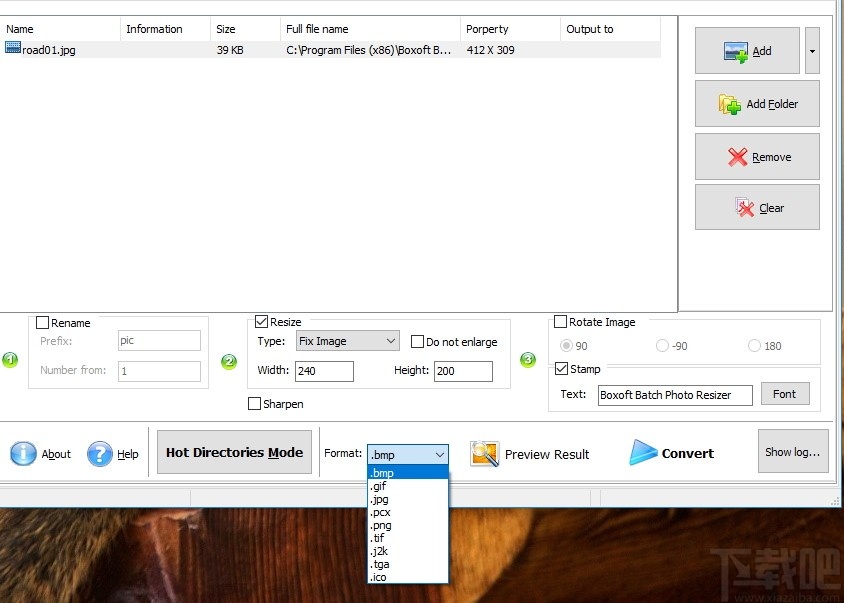Image resolution: width=844 pixels, height=603 pixels.
Task: Choose .bmp from the format list
Action: (x=408, y=473)
